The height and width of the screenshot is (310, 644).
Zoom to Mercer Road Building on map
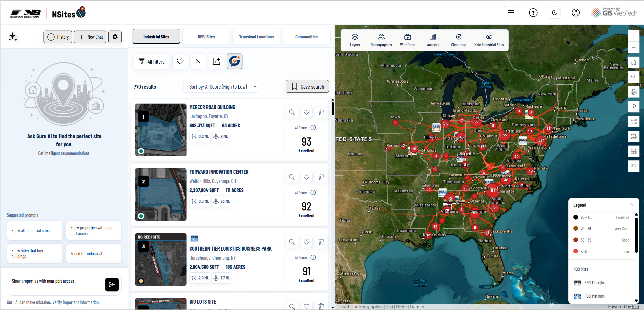tap(292, 112)
